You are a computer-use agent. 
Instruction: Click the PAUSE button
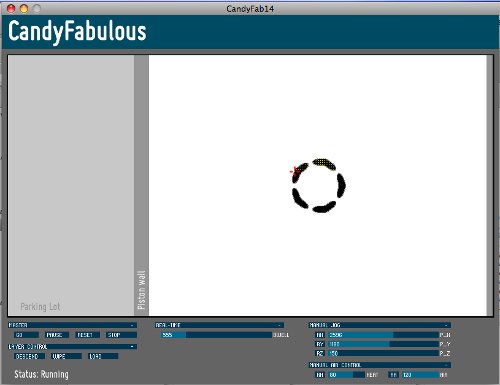coord(57,335)
